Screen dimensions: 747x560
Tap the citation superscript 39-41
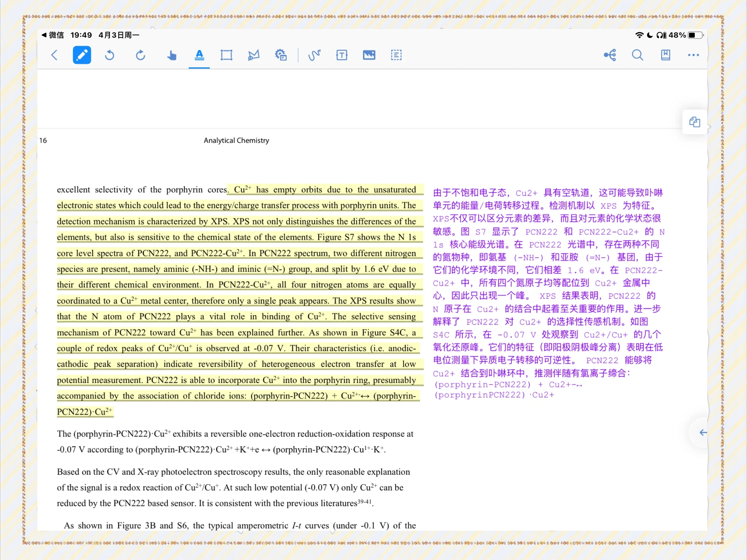[x=364, y=501]
